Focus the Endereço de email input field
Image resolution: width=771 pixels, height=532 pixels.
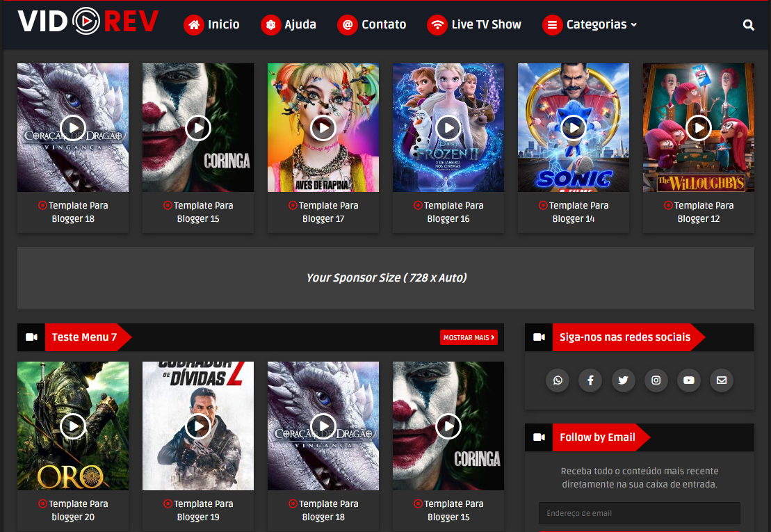coord(639,513)
